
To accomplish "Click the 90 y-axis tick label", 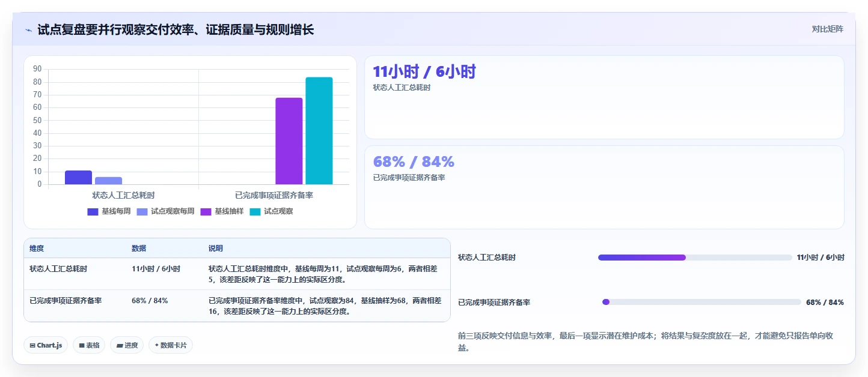I will [37, 69].
